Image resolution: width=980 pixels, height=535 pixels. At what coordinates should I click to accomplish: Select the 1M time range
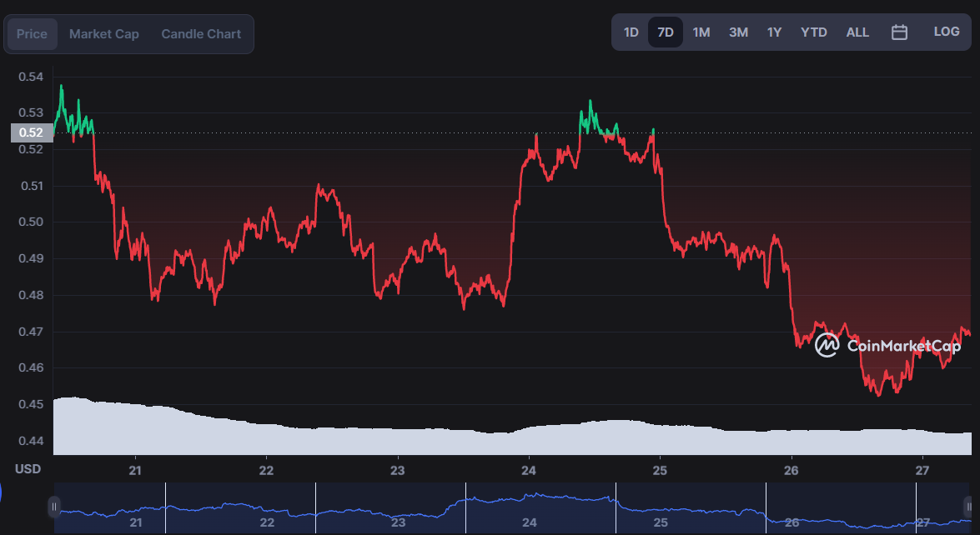(701, 32)
